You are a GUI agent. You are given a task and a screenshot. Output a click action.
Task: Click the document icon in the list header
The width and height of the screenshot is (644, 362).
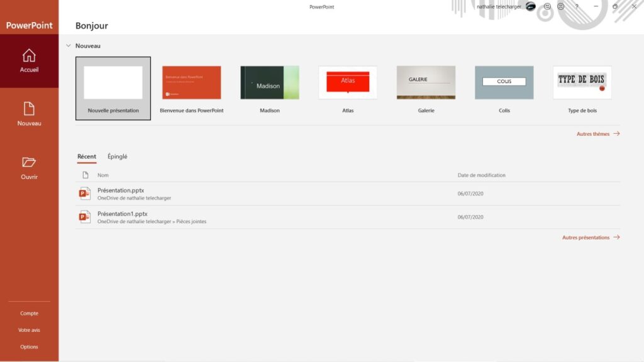click(86, 175)
